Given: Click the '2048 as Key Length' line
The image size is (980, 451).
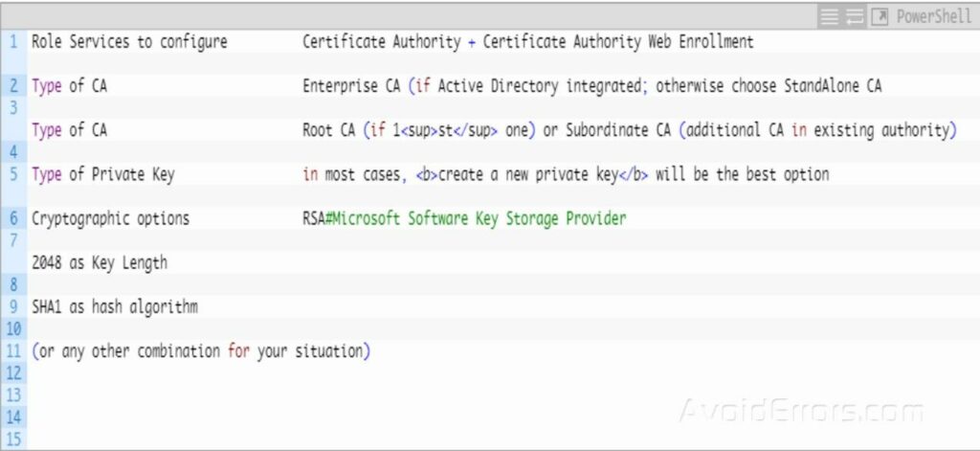Looking at the screenshot, I should click(x=100, y=262).
